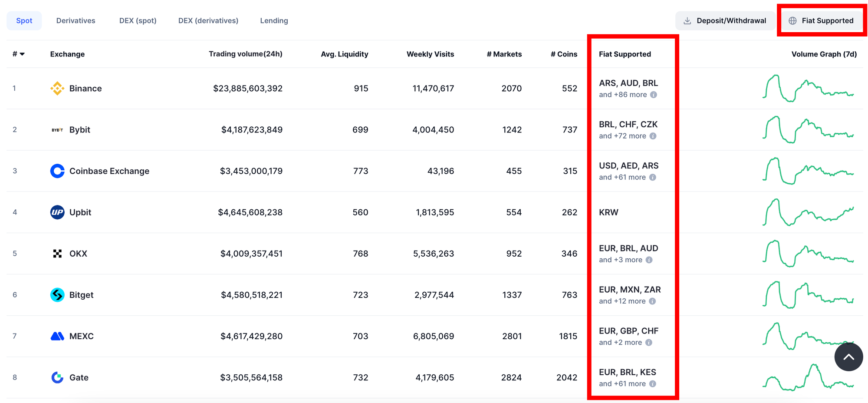
Task: Open the OKX exchange link
Action: point(78,254)
